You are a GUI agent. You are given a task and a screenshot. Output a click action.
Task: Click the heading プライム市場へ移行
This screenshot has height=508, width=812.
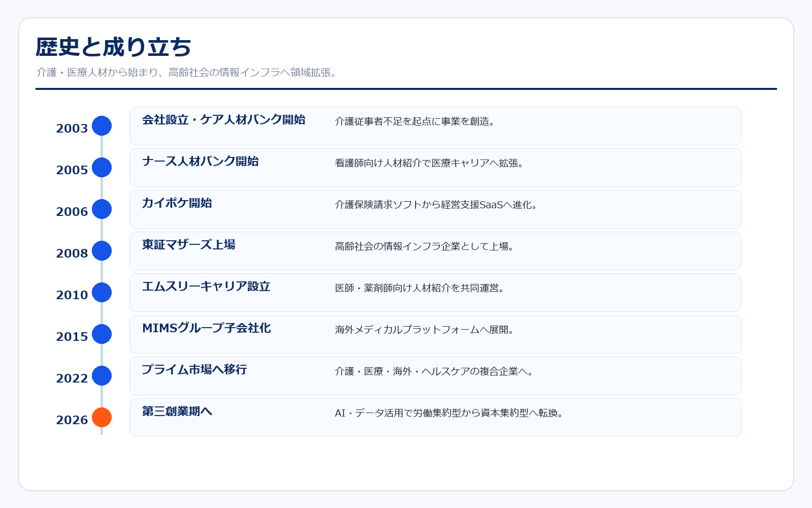[x=194, y=370]
